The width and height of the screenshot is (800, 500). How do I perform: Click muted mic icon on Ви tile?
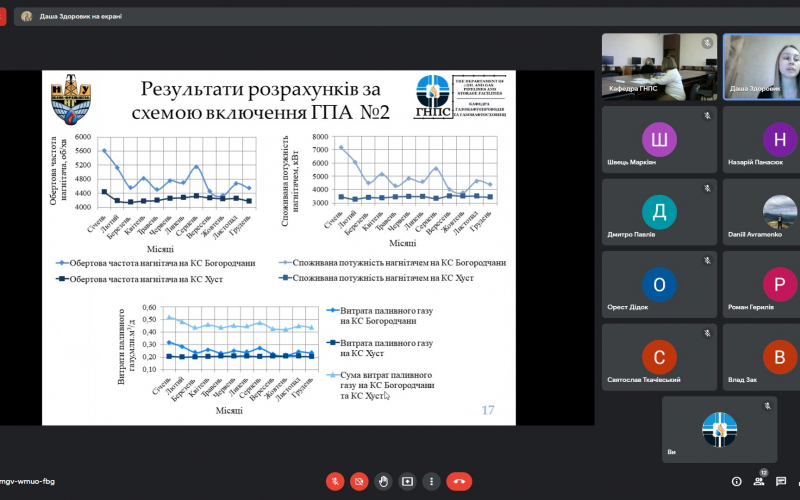coord(767,406)
